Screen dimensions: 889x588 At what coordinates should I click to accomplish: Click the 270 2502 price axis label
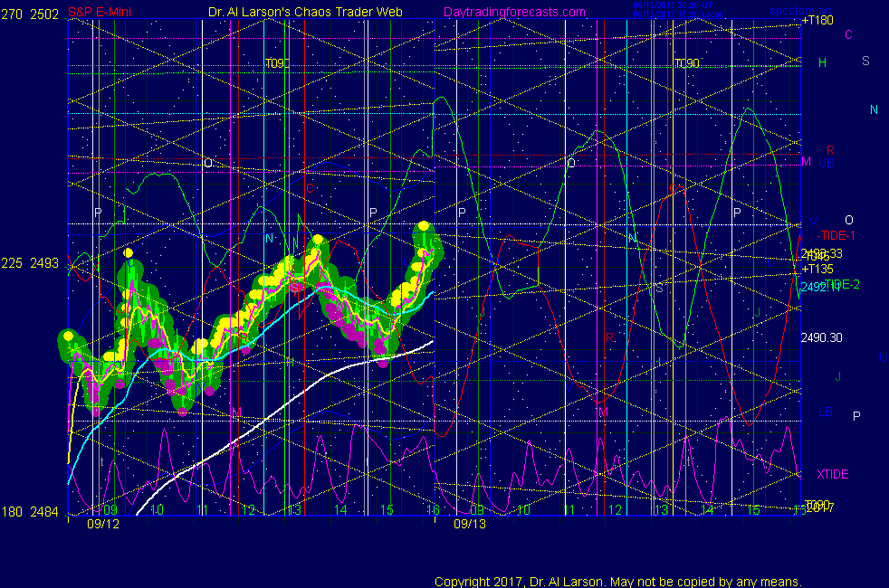30,14
